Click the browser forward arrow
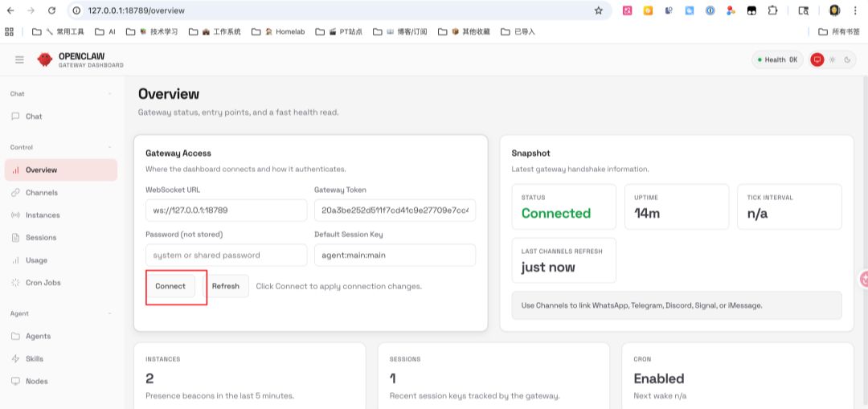This screenshot has height=409, width=868. coord(31,10)
